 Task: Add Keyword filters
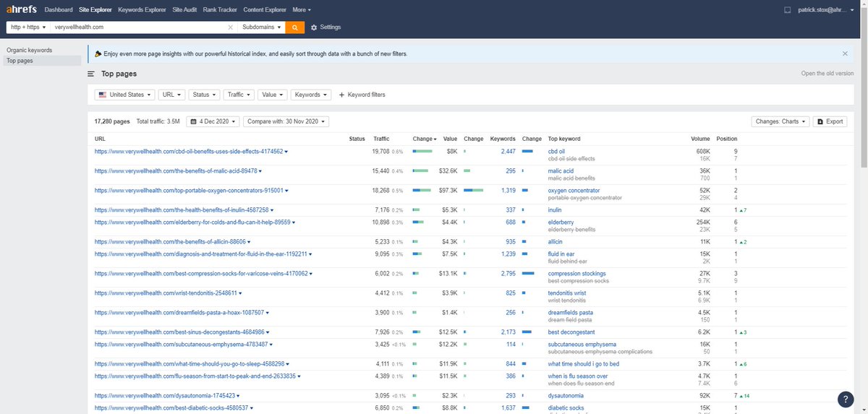(x=361, y=95)
